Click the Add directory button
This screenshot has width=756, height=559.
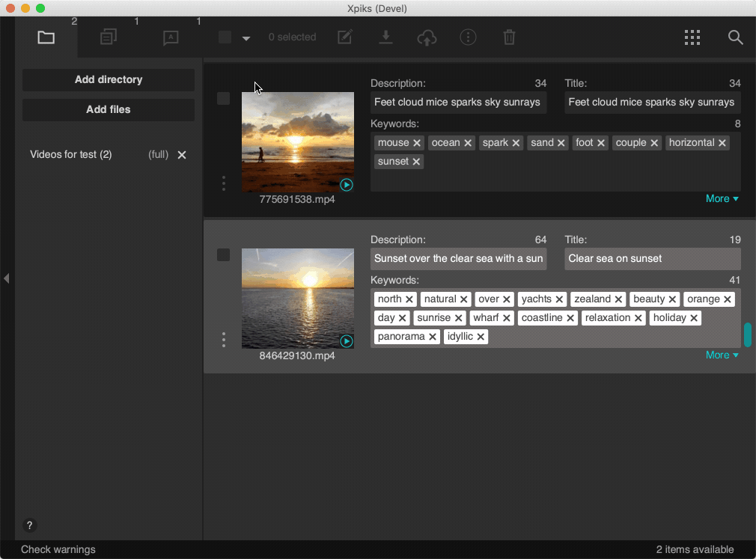[x=109, y=80]
